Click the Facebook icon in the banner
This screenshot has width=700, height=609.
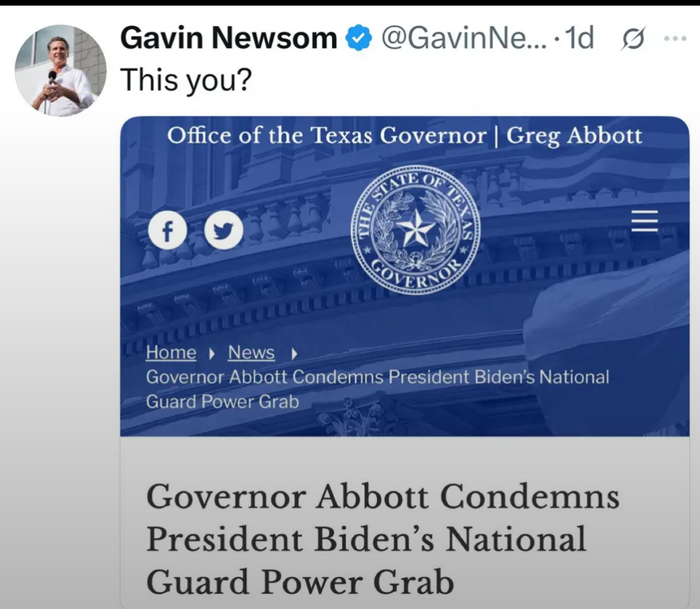click(x=167, y=231)
